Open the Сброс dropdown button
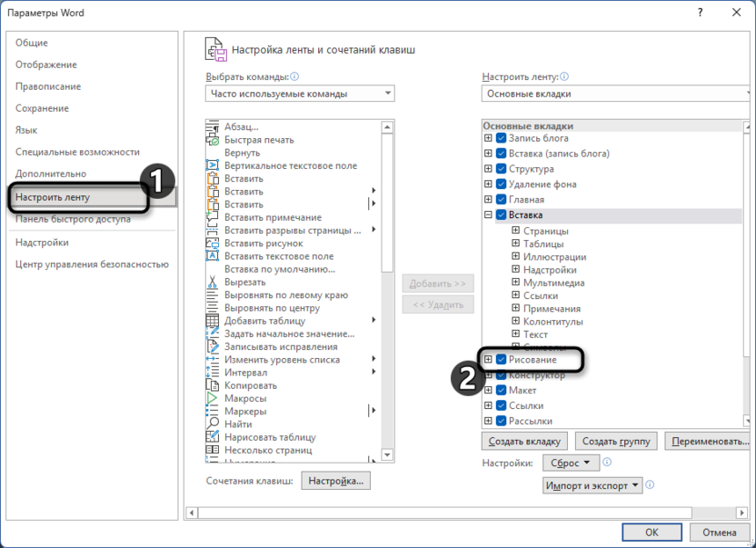This screenshot has height=548, width=756. click(x=571, y=463)
